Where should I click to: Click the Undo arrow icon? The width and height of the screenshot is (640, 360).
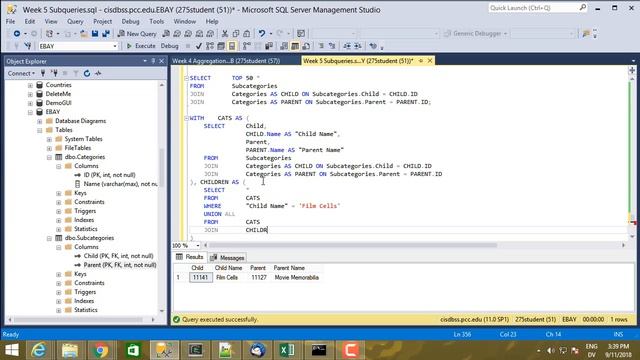tap(262, 33)
